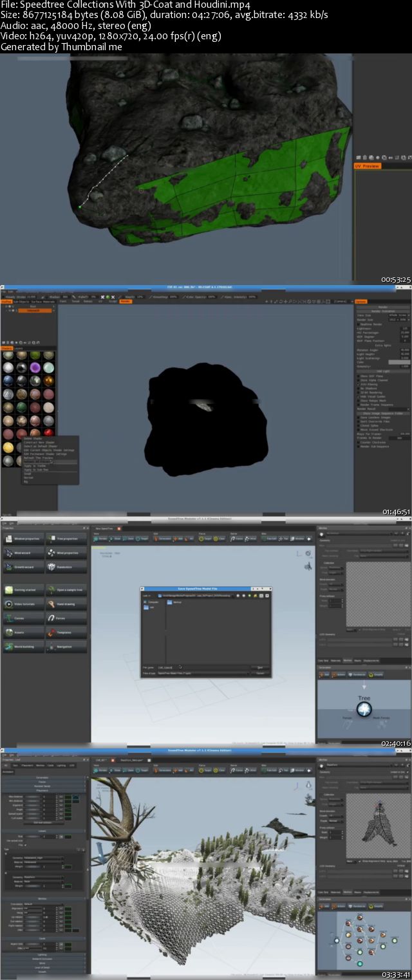
Task: Switch to Paint room tab in 3D-Coat
Action: tap(63, 301)
